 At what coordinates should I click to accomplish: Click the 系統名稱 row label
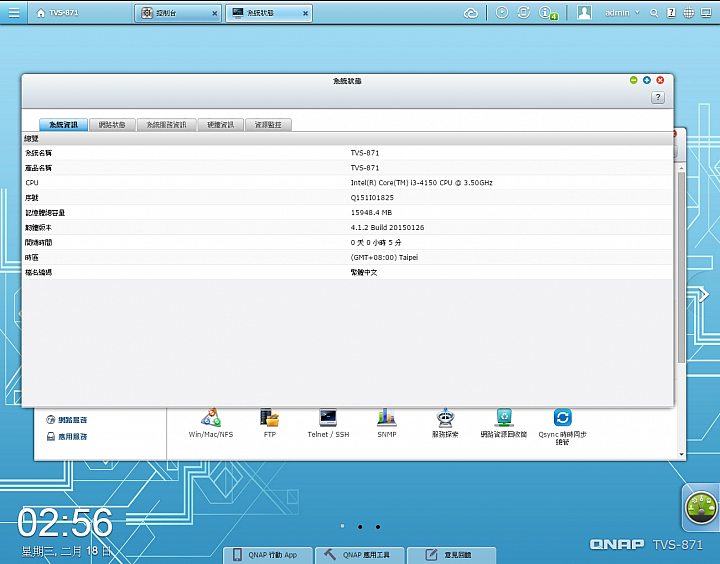tap(38, 153)
